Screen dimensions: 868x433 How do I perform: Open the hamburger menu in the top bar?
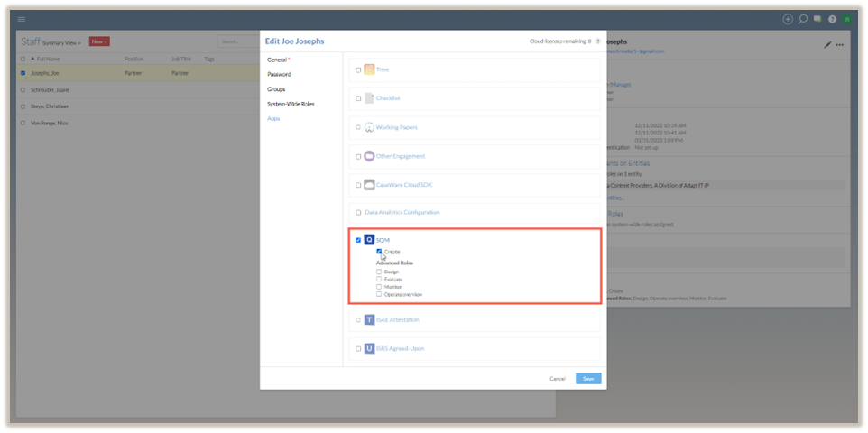(22, 19)
